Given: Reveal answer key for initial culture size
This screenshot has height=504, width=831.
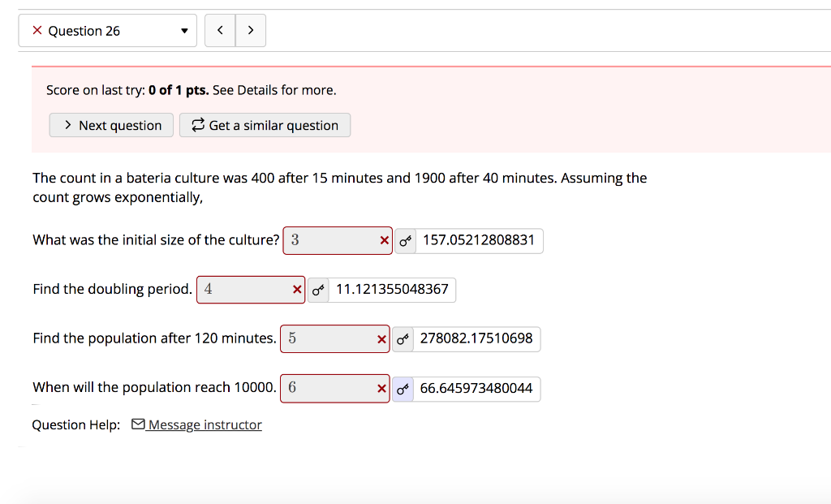Looking at the screenshot, I should [x=405, y=240].
